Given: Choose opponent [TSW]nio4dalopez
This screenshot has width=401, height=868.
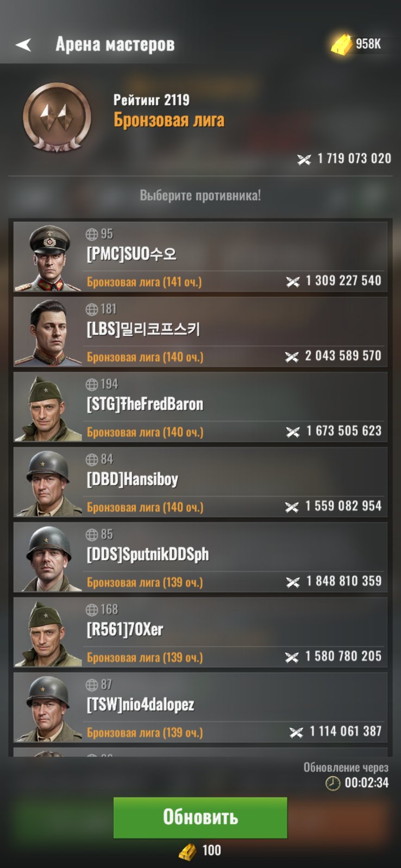Looking at the screenshot, I should pyautogui.click(x=200, y=707).
